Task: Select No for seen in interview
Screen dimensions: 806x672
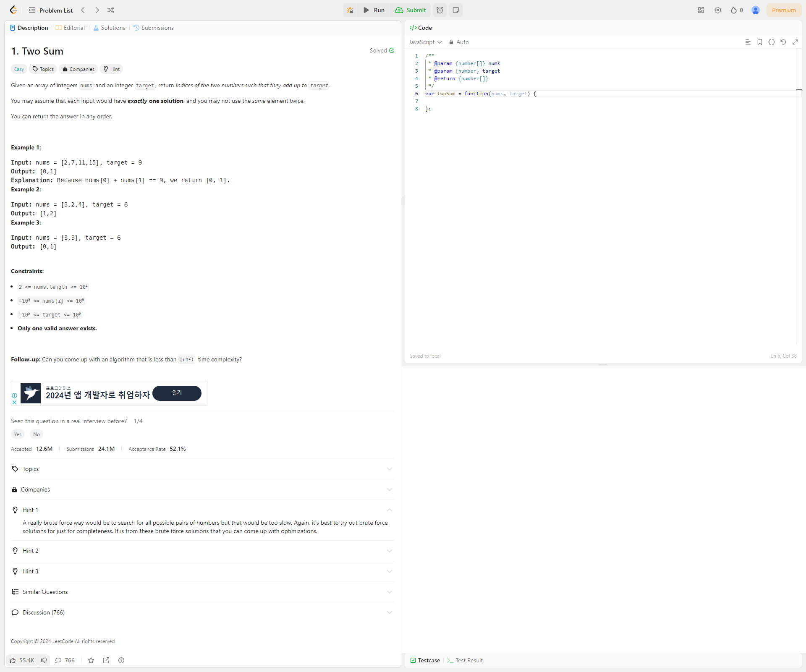Action: click(x=37, y=434)
